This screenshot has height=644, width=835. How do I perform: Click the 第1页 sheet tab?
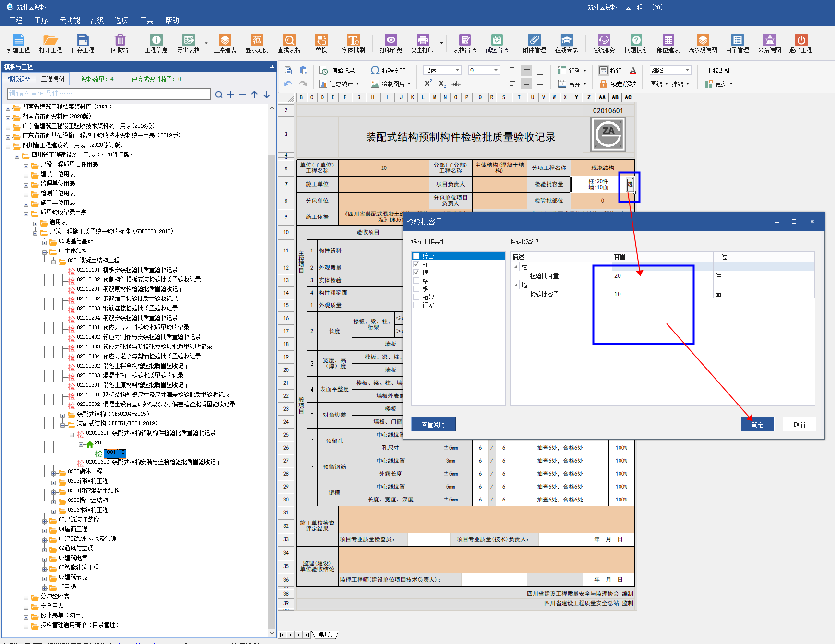pyautogui.click(x=326, y=634)
